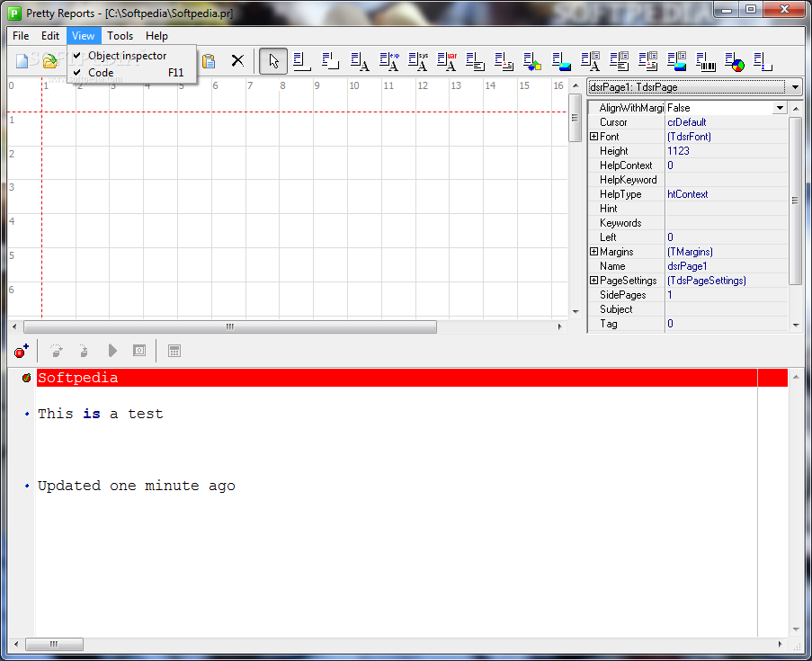Expand the PageSettings property node
The width and height of the screenshot is (812, 661).
(594, 281)
